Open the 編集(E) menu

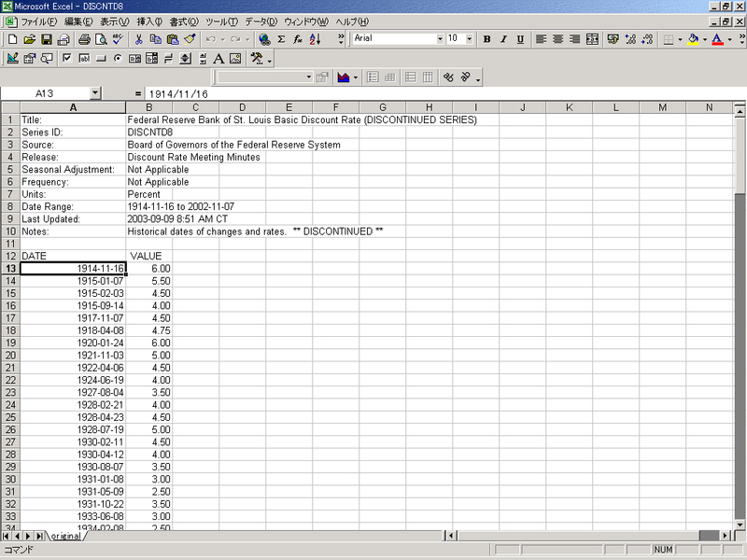click(x=78, y=21)
